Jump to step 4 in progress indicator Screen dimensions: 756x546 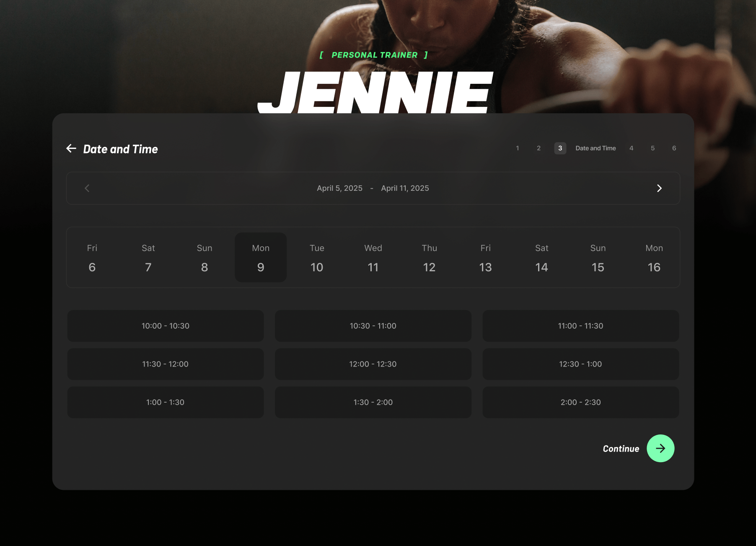tap(632, 148)
